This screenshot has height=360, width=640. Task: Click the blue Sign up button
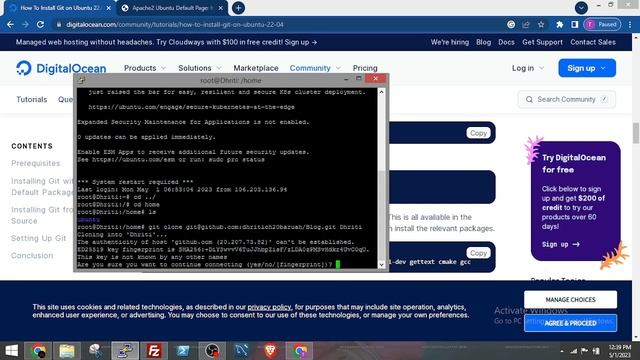pos(587,68)
